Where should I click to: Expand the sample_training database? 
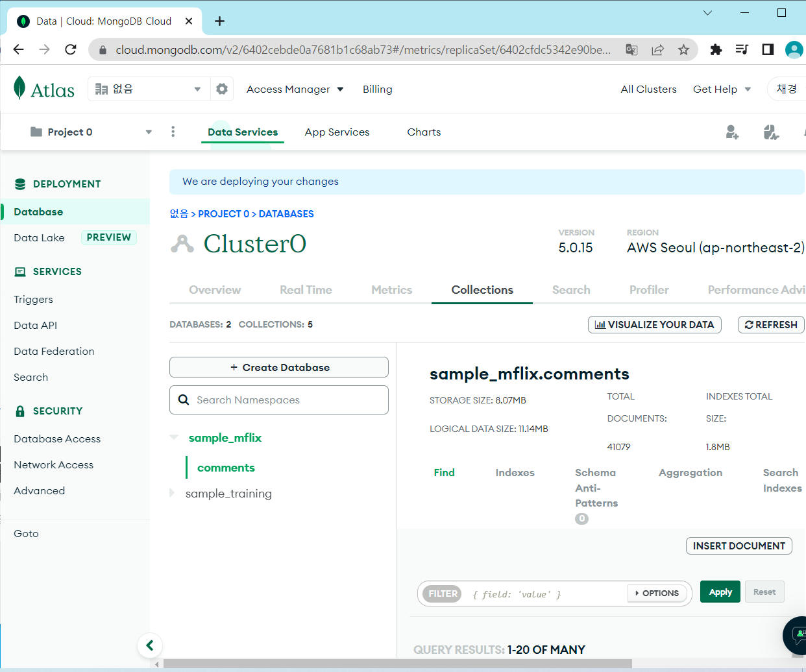tap(172, 493)
